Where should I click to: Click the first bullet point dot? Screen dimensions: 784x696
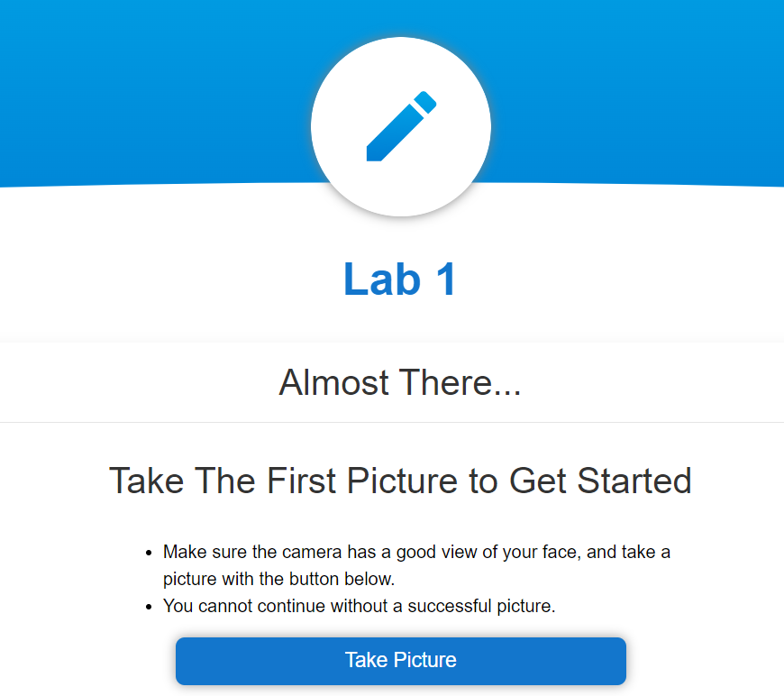point(149,554)
